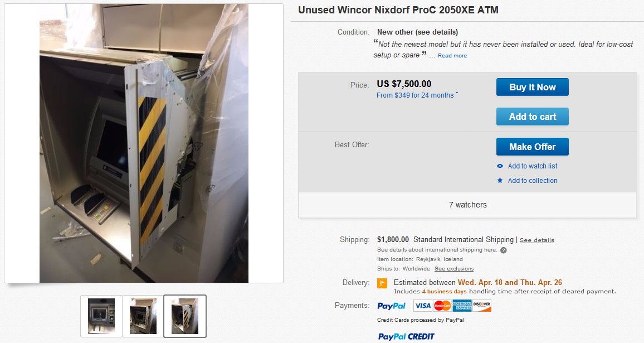The image size is (644, 343).
Task: Click the PayPal CREDIT logo
Action: click(406, 336)
